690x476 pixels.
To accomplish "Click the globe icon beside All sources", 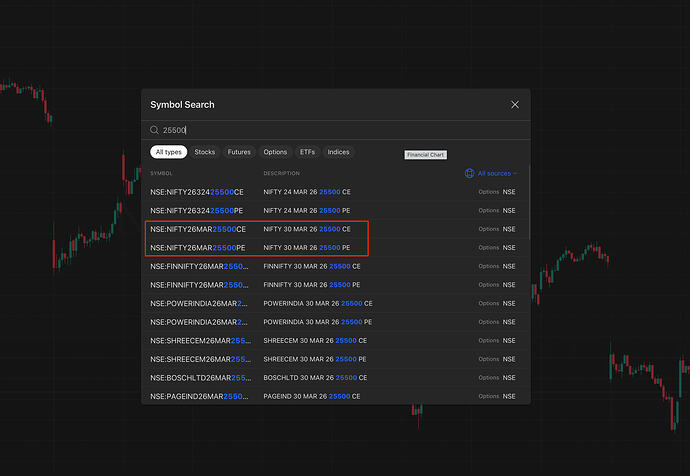I will (x=470, y=173).
